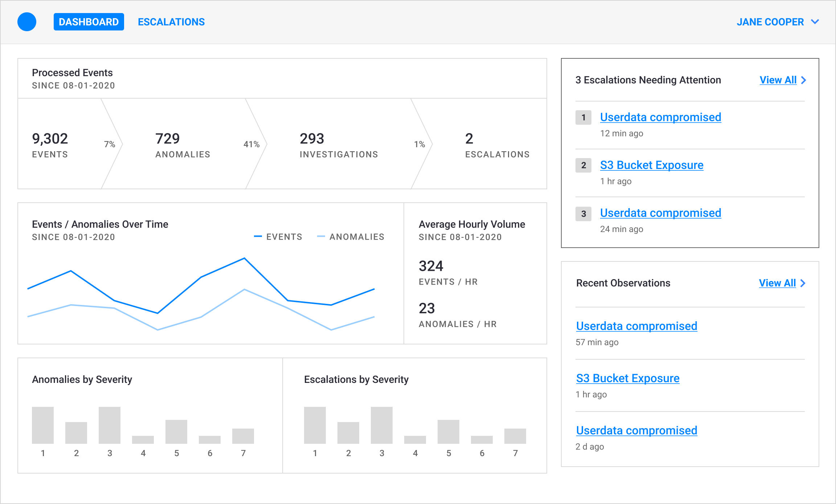Click the numbered badge 1 next to Userdata compromised
This screenshot has height=504, width=836.
[583, 117]
